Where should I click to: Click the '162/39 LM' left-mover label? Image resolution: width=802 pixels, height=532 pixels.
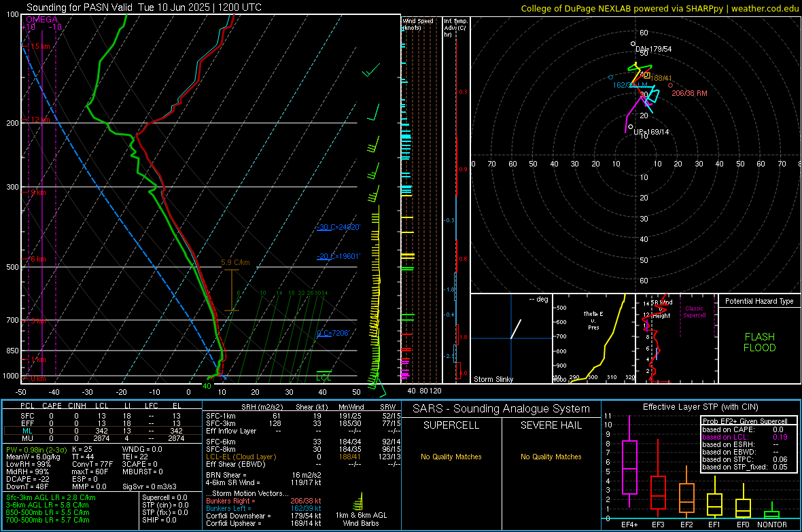pyautogui.click(x=630, y=85)
